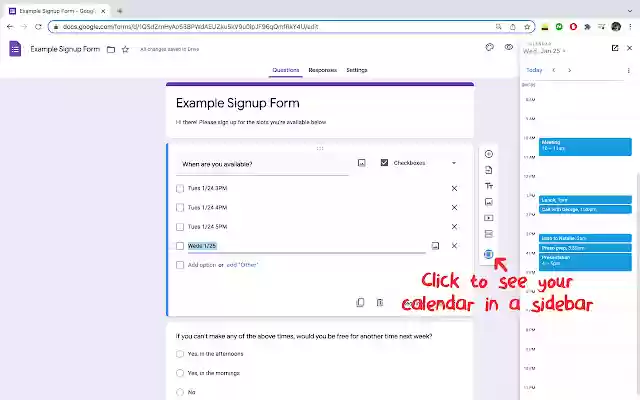
Task: Open the browser extensions puzzle icon
Action: click(x=587, y=27)
